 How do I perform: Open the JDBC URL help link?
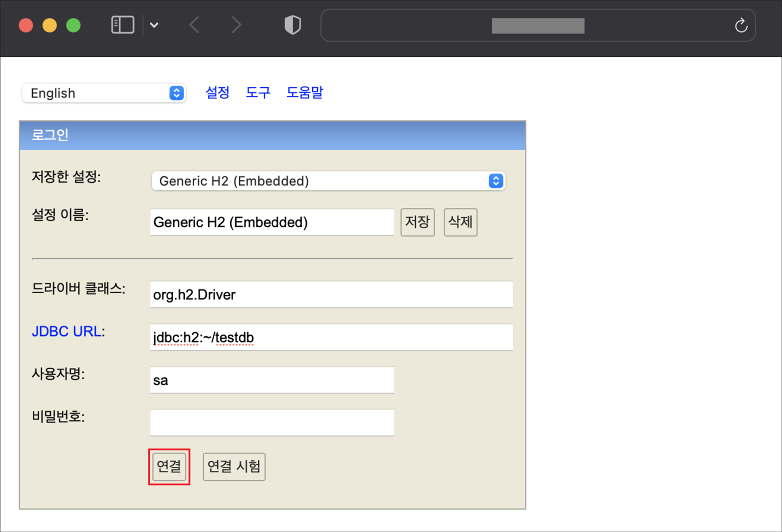pyautogui.click(x=66, y=331)
